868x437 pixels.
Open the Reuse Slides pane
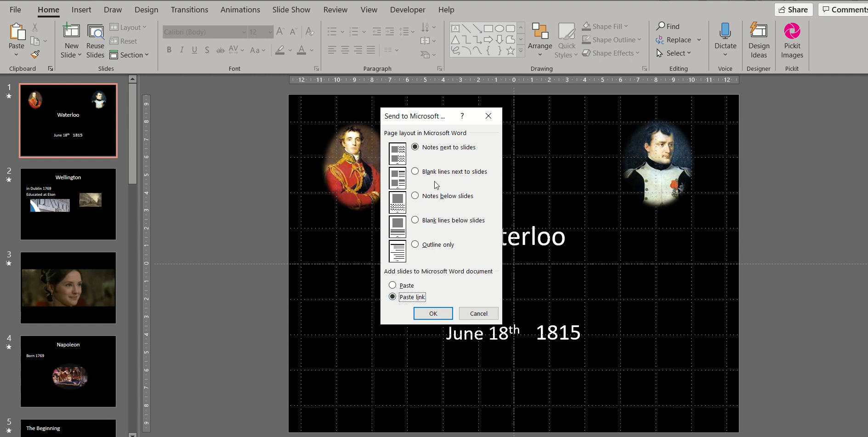click(95, 41)
